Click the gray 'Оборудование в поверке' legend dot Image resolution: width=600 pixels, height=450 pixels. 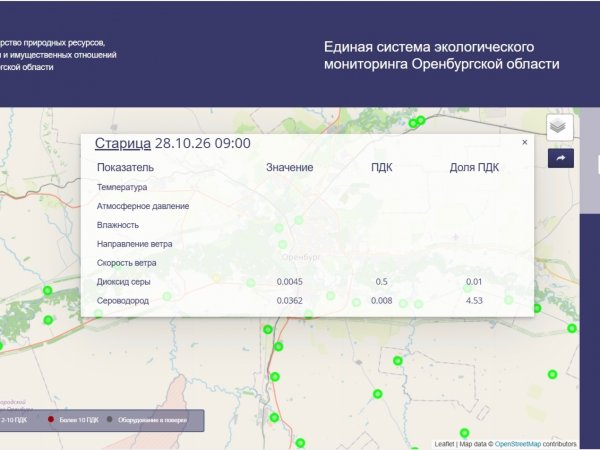pyautogui.click(x=109, y=419)
